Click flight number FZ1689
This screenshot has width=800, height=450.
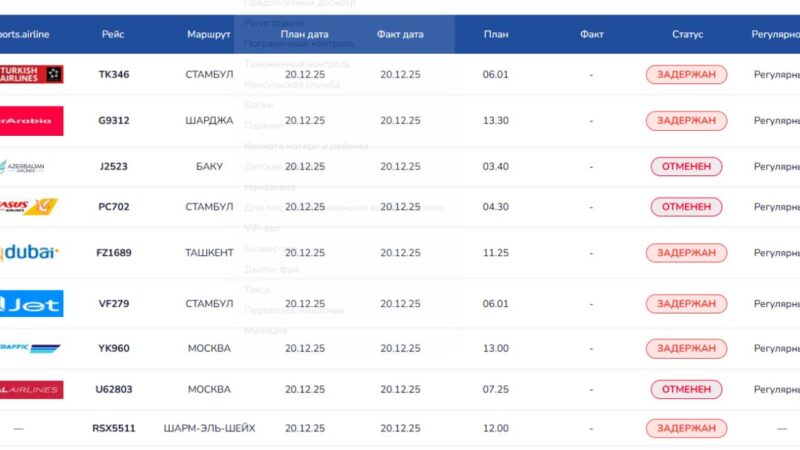point(113,253)
